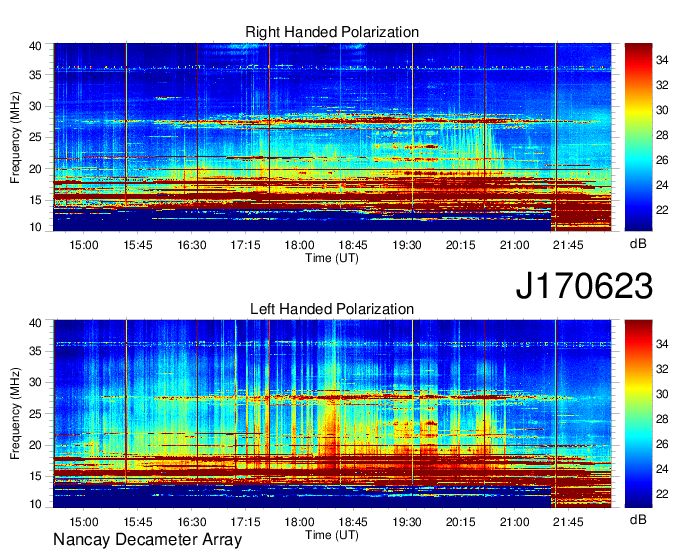Click the "18:00" time tick under Left Handed plot
680x552 pixels.
tap(299, 522)
